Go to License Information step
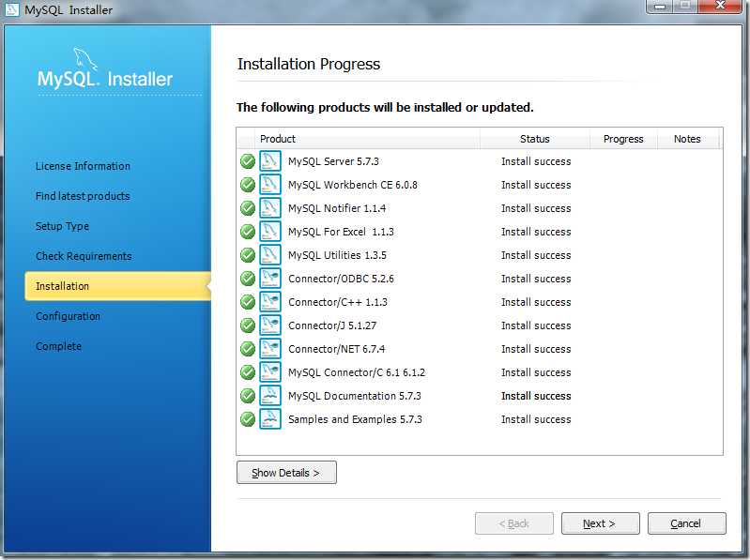 coord(83,166)
